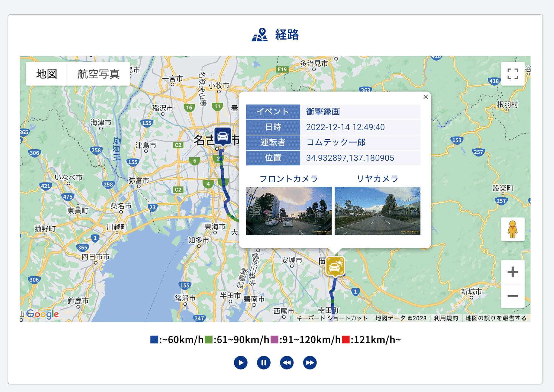The height and width of the screenshot is (392, 554).
Task: Click 桑名市 label on map
Action: [121, 206]
